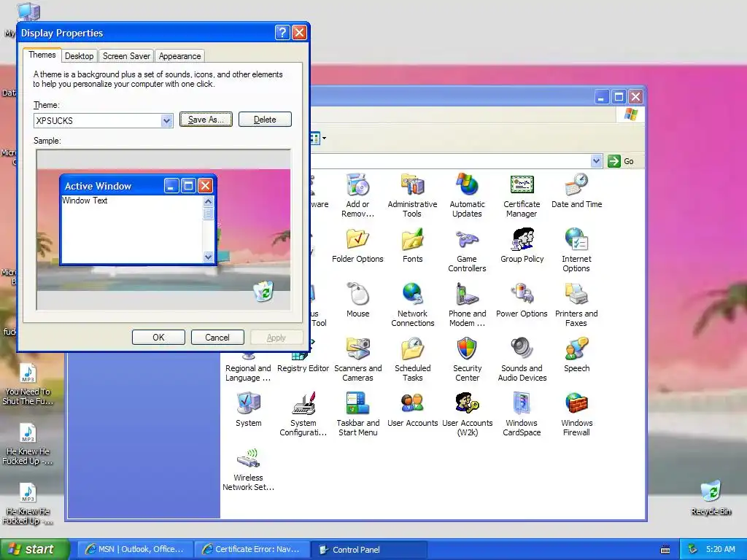This screenshot has width=747, height=560.
Task: Open Recycle Bin on desktop
Action: coord(711,497)
